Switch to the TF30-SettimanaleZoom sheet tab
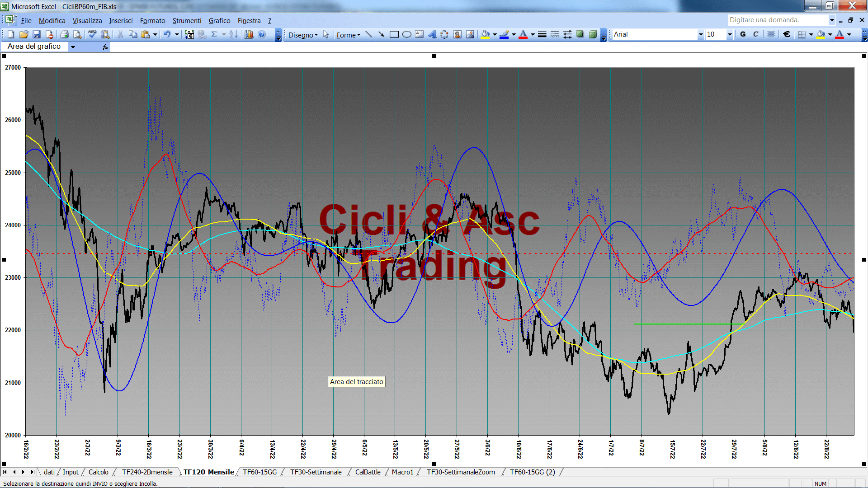 tap(461, 472)
